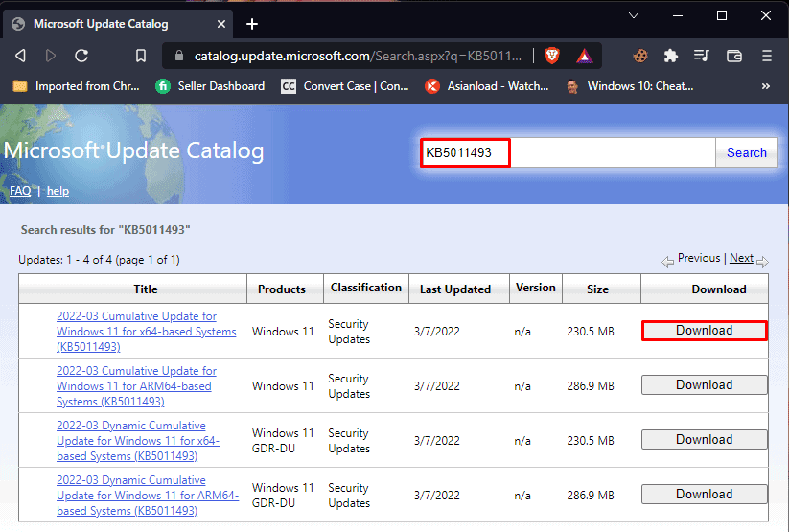Open the Seller Dashboard bookmark
The height and width of the screenshot is (532, 789).
click(210, 86)
